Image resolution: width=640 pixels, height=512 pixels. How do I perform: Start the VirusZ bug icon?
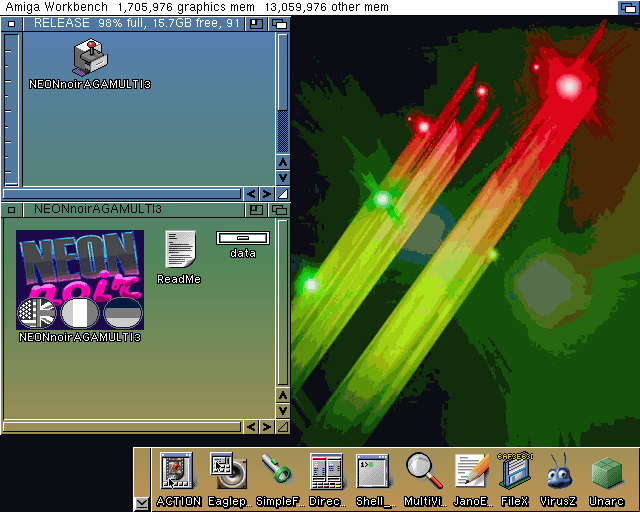coord(559,470)
